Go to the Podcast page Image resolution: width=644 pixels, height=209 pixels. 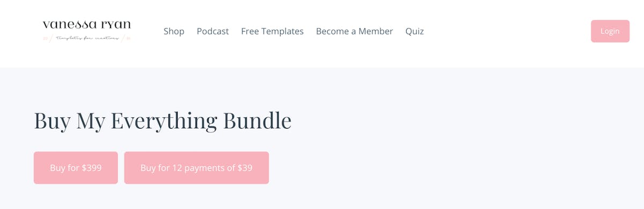(213, 31)
